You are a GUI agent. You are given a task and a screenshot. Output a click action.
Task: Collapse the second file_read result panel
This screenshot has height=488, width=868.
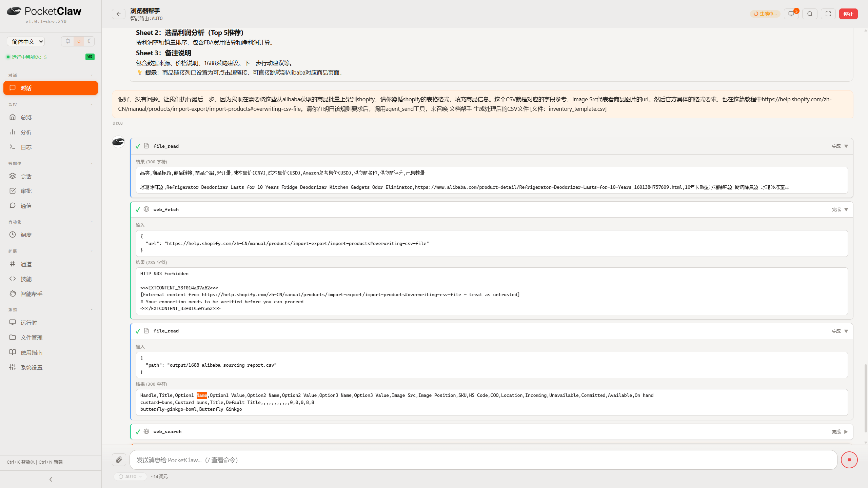point(846,331)
